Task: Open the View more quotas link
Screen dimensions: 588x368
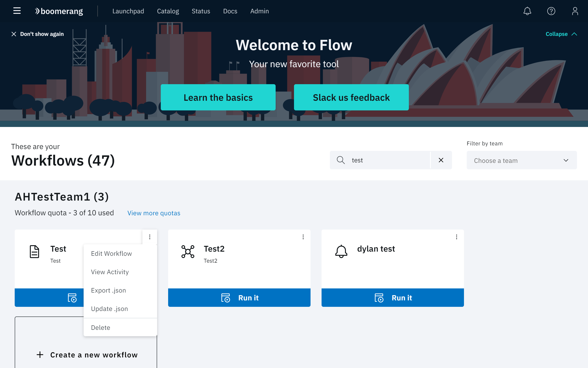Action: click(x=154, y=213)
